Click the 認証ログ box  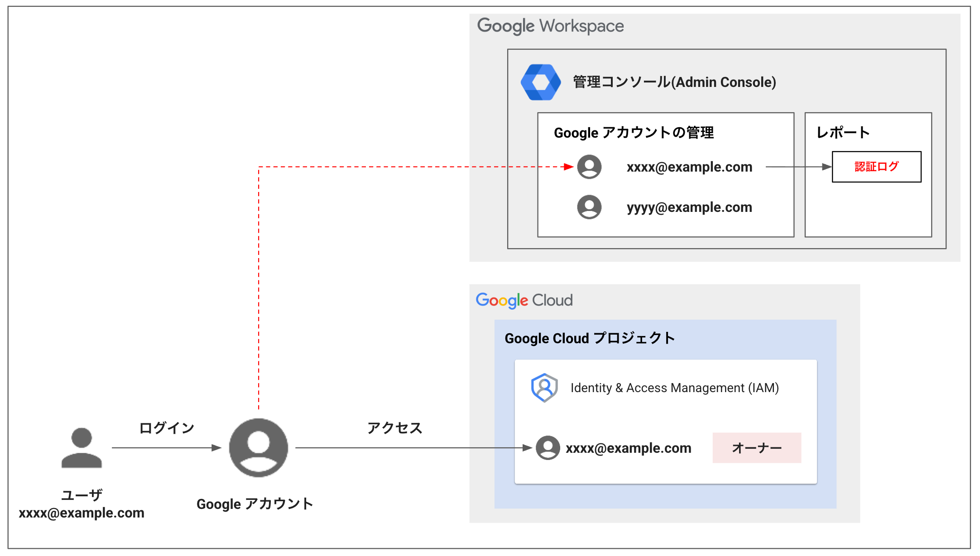876,167
